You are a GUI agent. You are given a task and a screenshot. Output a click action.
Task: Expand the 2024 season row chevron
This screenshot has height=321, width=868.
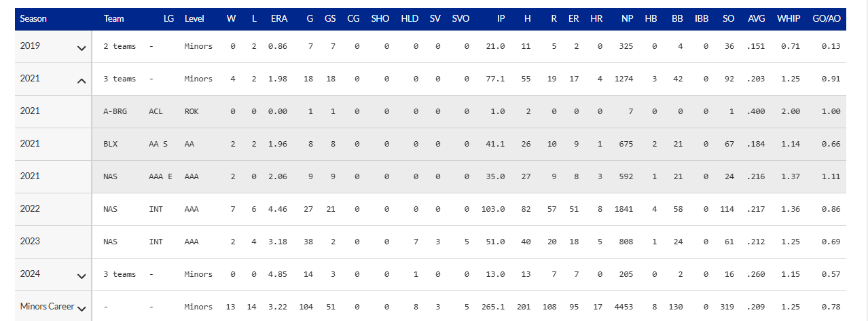[x=82, y=276]
